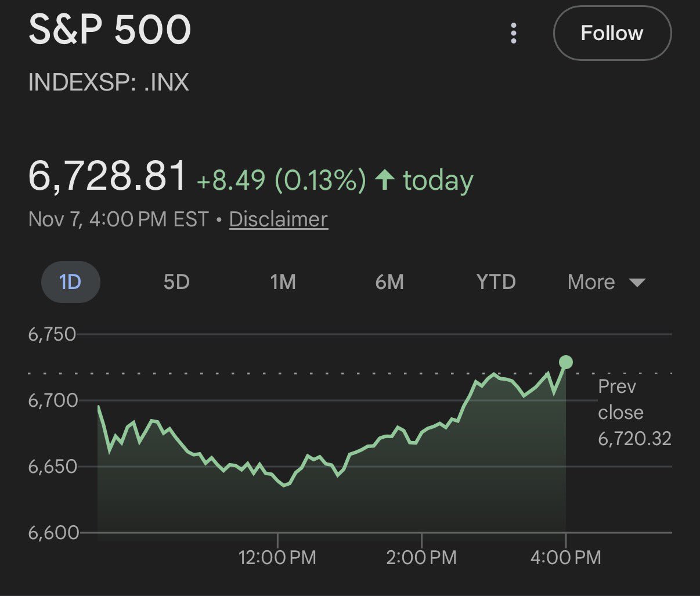The image size is (700, 596).
Task: Click the Prev close 6,720.32 label
Action: pyautogui.click(x=634, y=413)
